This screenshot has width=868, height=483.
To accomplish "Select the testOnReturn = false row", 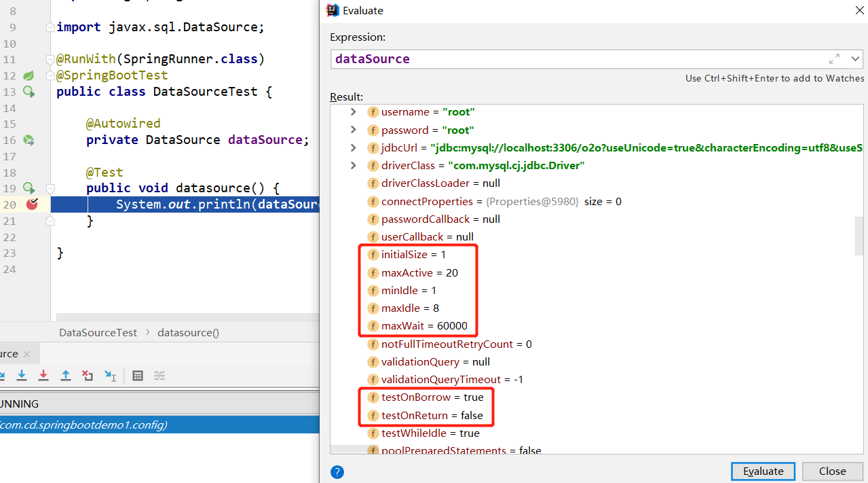I will coord(425,415).
